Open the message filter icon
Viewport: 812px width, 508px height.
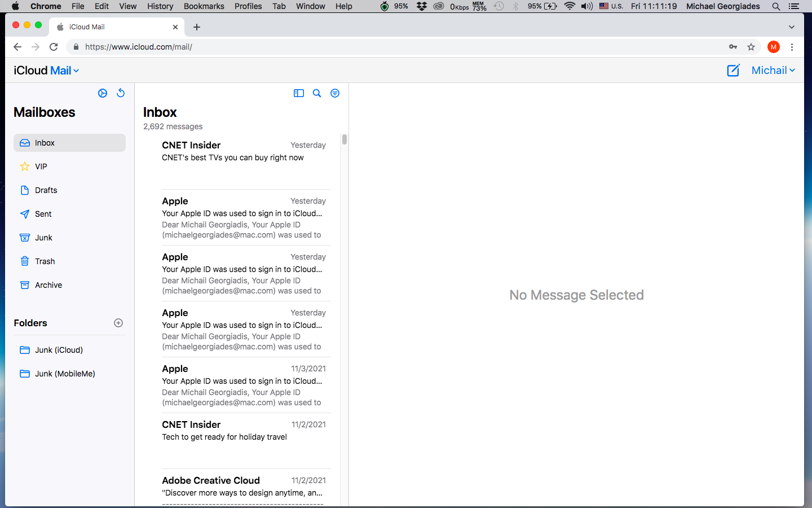(x=335, y=93)
